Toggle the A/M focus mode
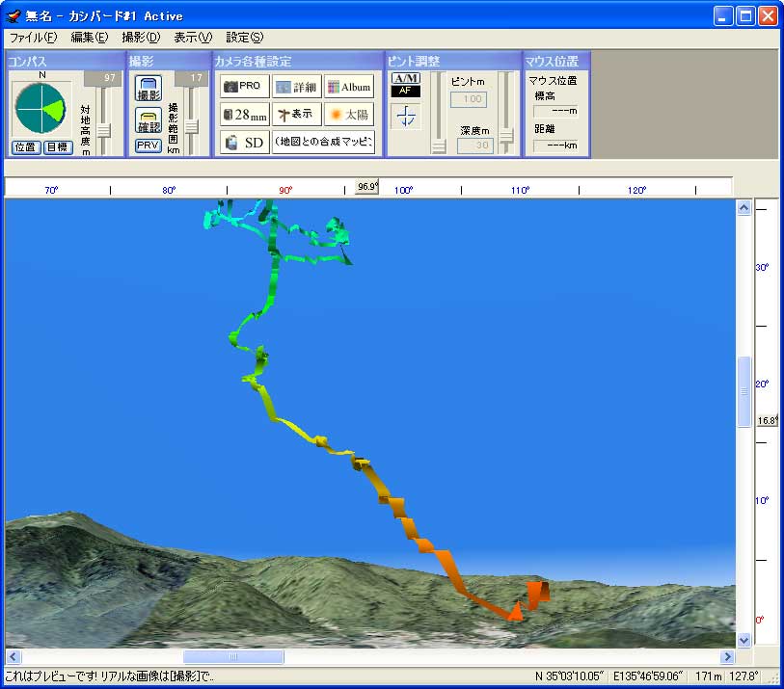 tap(406, 78)
